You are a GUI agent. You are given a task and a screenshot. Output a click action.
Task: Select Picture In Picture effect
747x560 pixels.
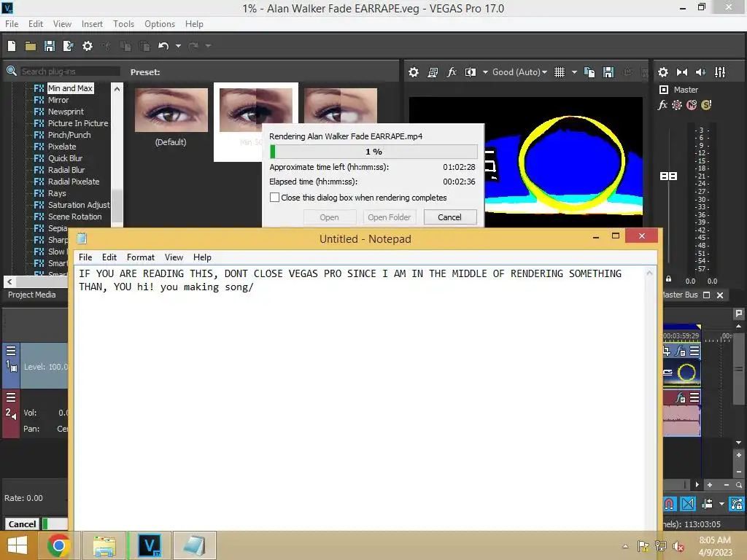(x=77, y=123)
